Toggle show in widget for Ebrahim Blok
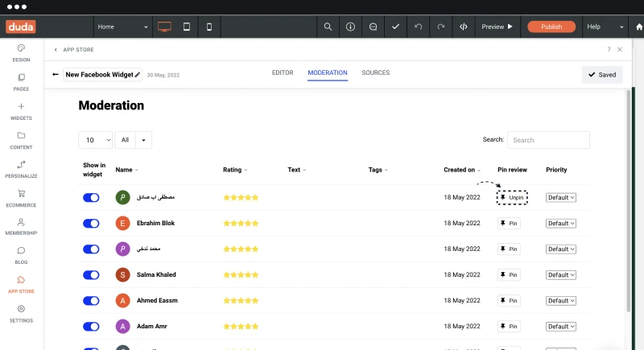The height and width of the screenshot is (350, 644). (x=91, y=223)
